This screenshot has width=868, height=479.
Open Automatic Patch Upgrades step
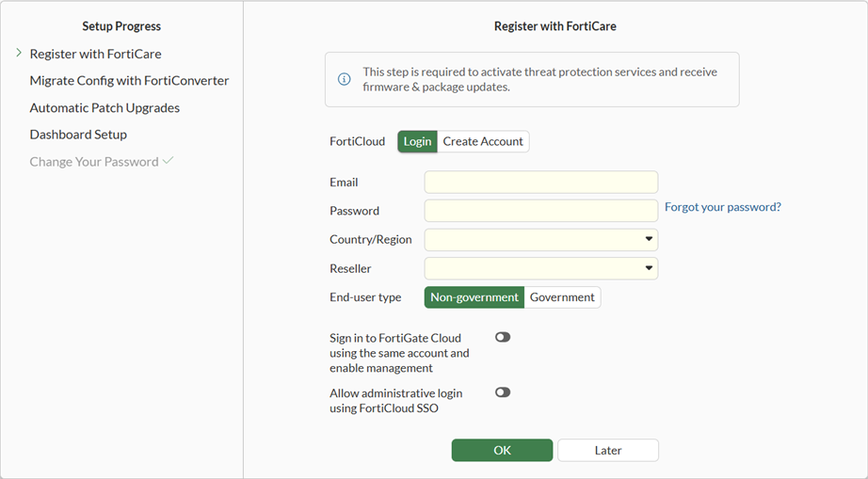tap(104, 108)
